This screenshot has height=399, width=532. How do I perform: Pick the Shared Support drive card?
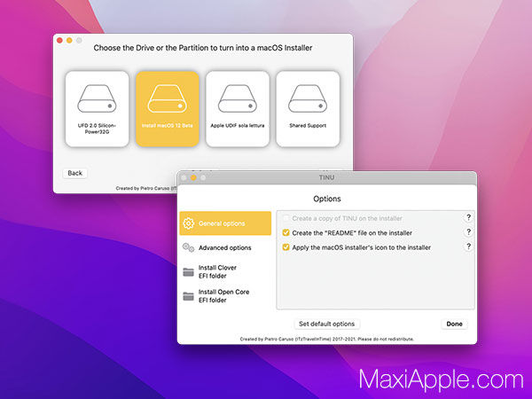308,109
